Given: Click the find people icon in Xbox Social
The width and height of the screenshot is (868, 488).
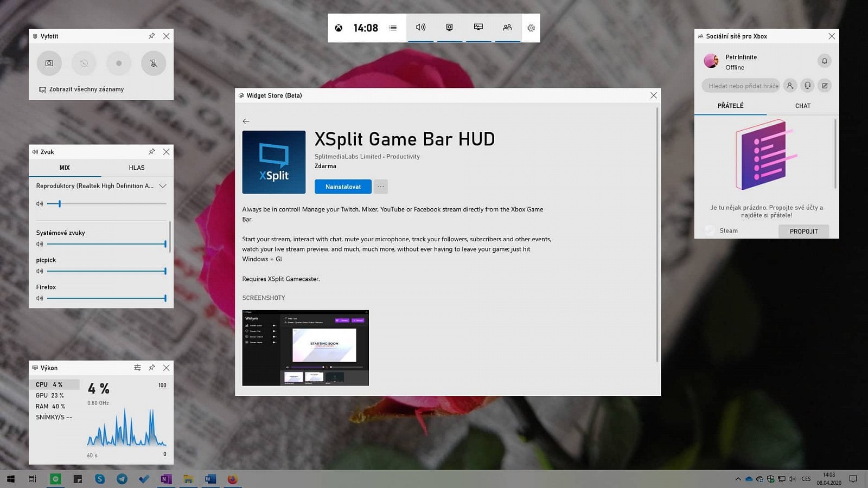Looking at the screenshot, I should [x=790, y=86].
